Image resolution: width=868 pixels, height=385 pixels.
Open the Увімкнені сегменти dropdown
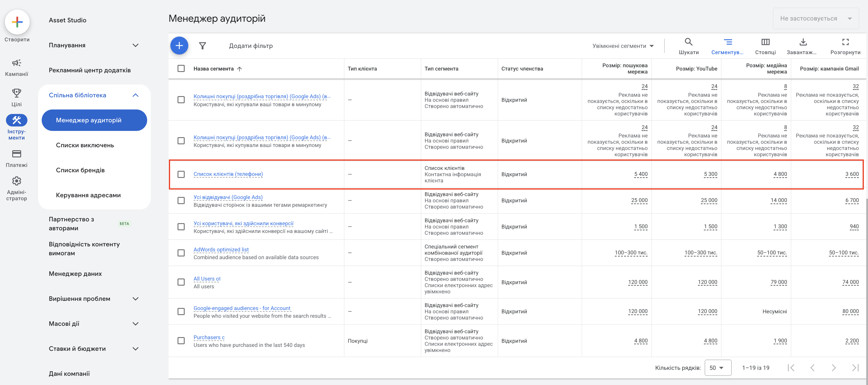tap(623, 46)
